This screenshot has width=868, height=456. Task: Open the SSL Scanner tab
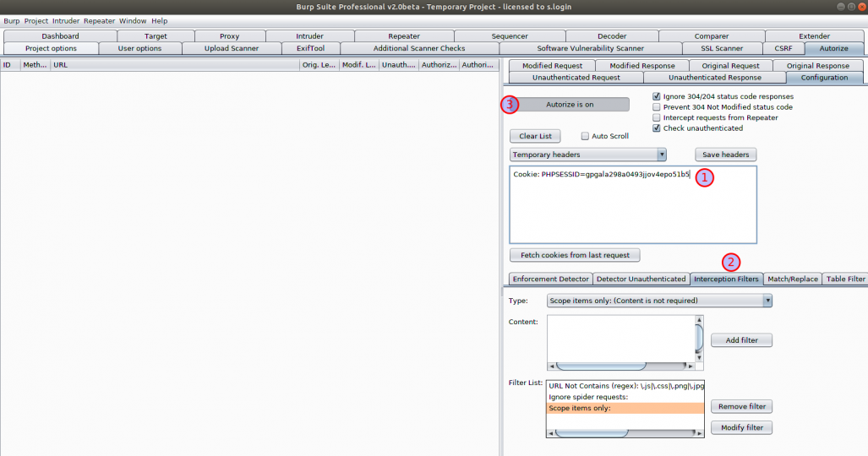pyautogui.click(x=722, y=48)
